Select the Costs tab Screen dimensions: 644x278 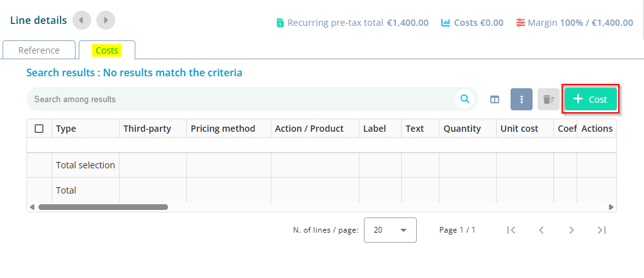pyautogui.click(x=107, y=50)
